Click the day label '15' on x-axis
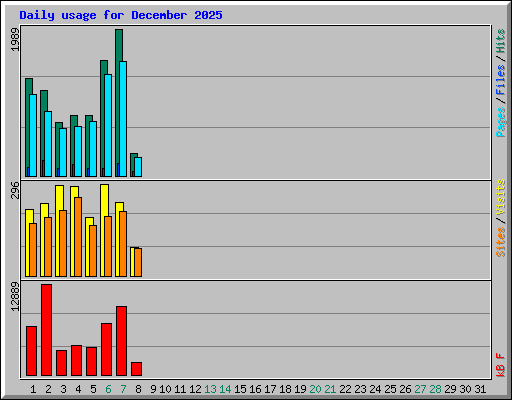This screenshot has width=512, height=400. [240, 389]
